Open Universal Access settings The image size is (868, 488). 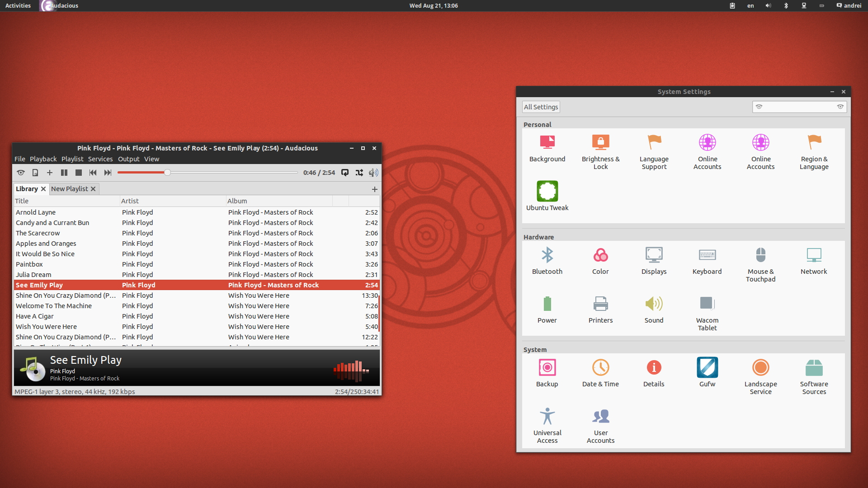point(547,426)
